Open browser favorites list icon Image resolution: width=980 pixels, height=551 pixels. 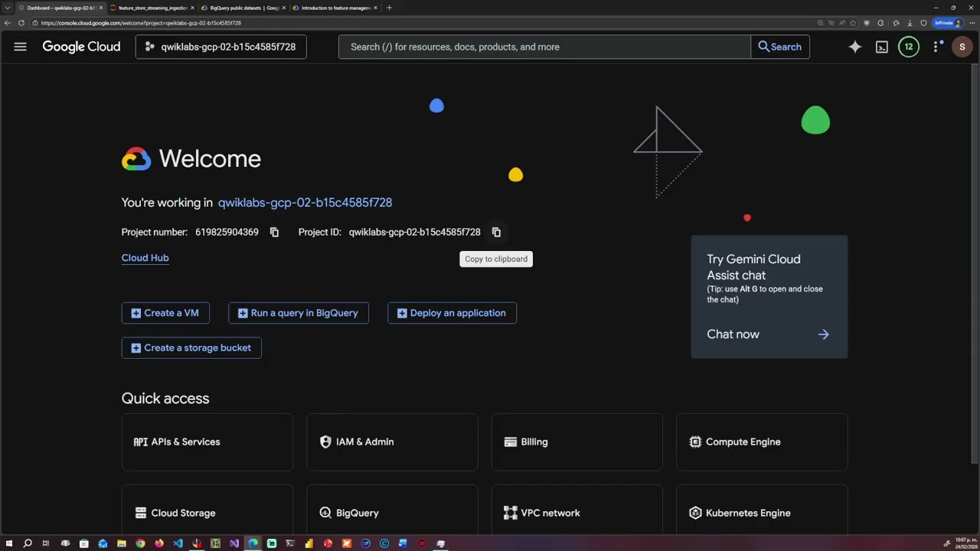pyautogui.click(x=896, y=23)
